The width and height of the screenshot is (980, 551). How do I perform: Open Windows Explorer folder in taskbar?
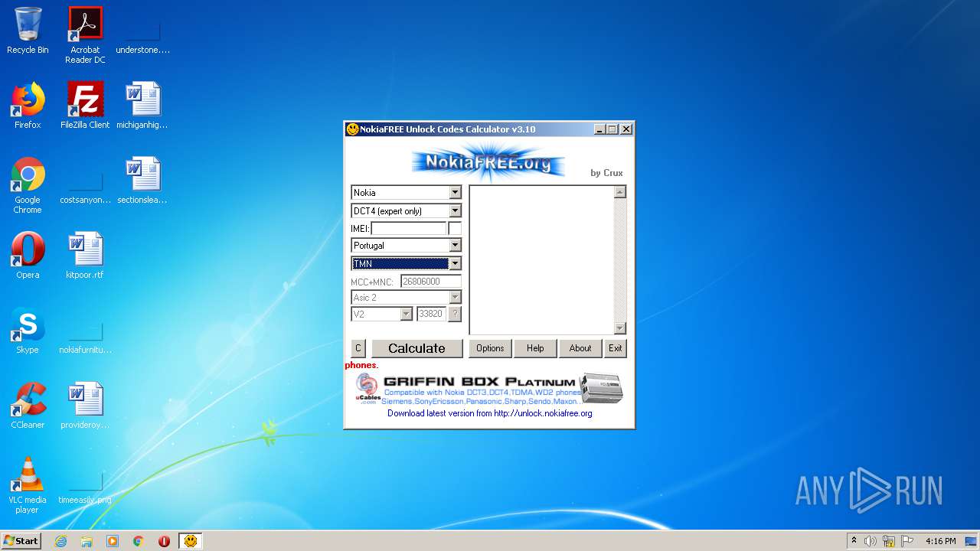point(87,541)
